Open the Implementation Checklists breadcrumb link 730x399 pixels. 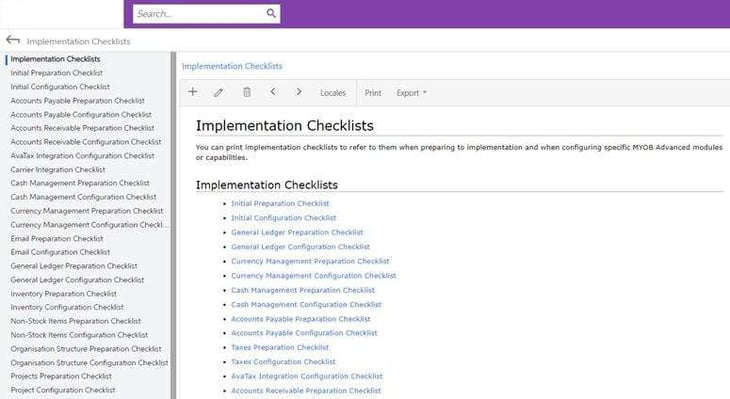pyautogui.click(x=232, y=66)
